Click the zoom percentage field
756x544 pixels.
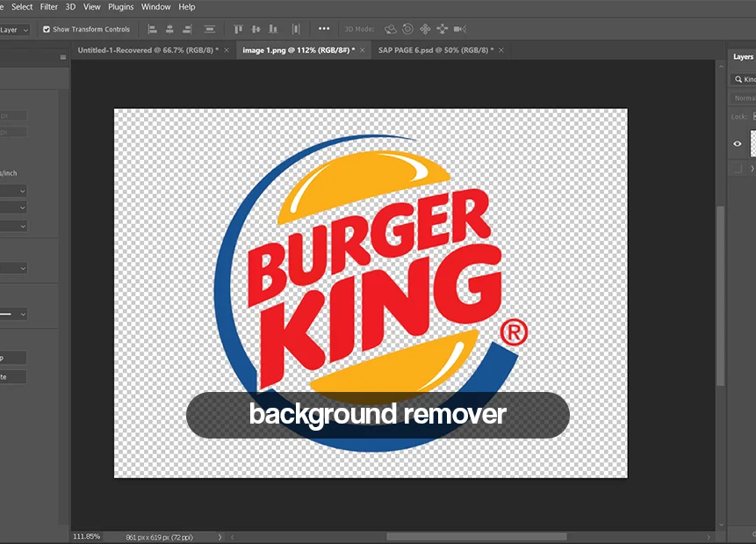85,535
